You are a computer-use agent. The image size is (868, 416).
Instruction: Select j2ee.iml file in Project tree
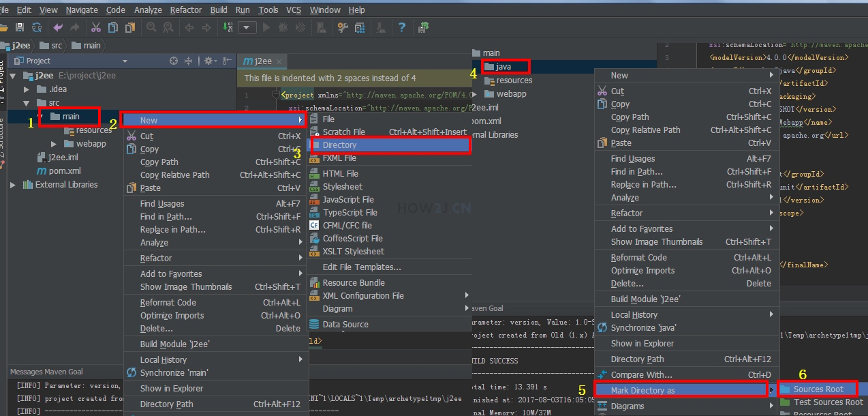pyautogui.click(x=58, y=158)
